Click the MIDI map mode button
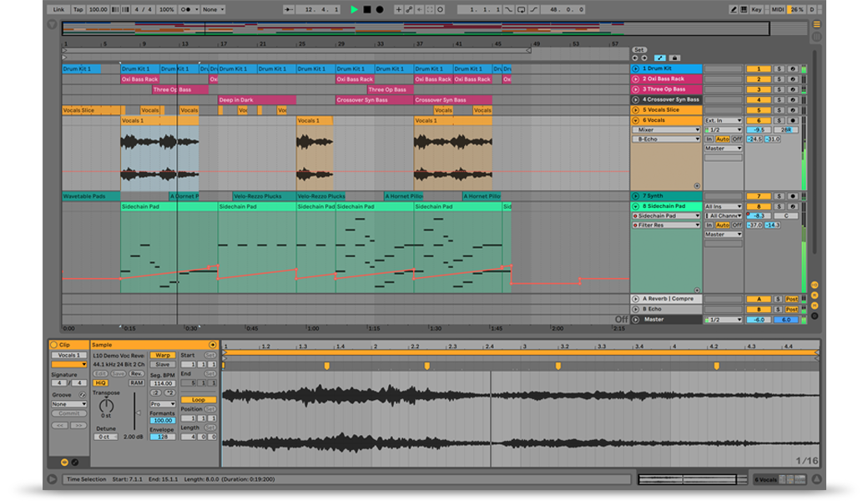The height and width of the screenshot is (501, 868). pos(778,9)
